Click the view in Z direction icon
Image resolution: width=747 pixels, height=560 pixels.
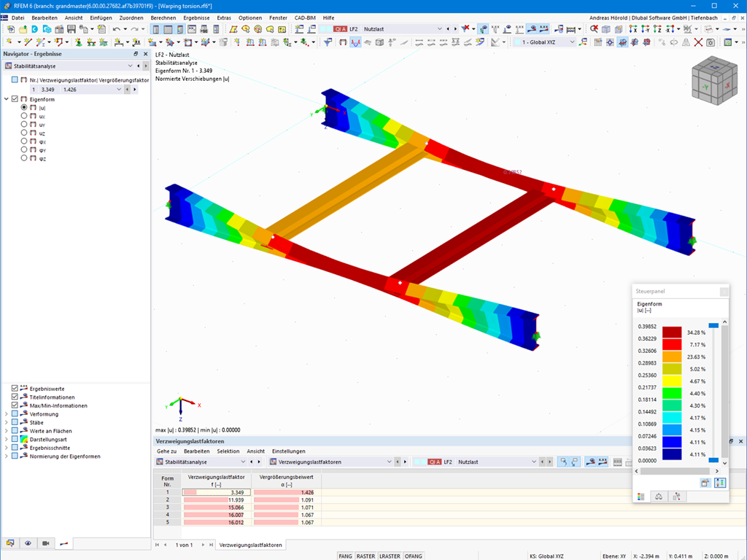coord(657,29)
